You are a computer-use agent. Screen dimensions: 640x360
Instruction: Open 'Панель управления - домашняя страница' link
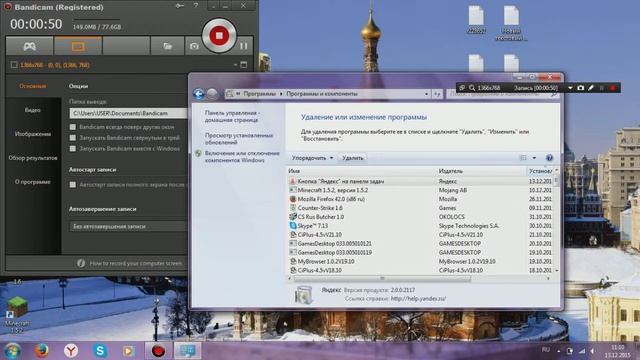point(232,116)
